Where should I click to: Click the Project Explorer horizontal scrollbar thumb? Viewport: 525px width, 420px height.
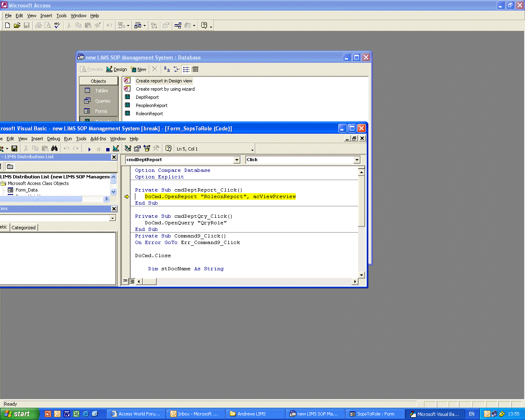point(41,199)
